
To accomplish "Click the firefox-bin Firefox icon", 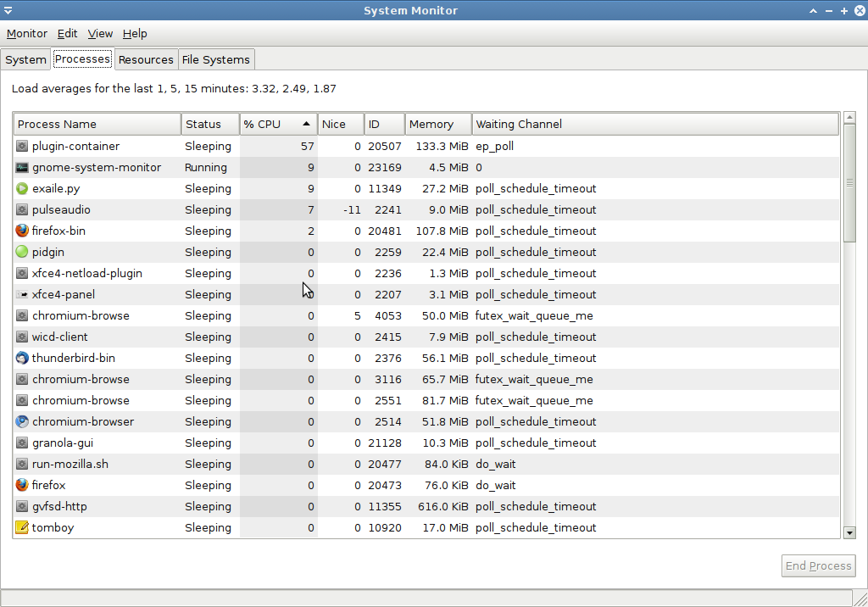I will (21, 231).
